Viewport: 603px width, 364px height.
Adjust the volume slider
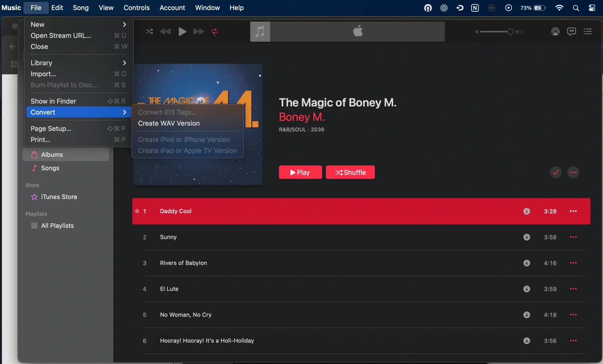click(510, 32)
